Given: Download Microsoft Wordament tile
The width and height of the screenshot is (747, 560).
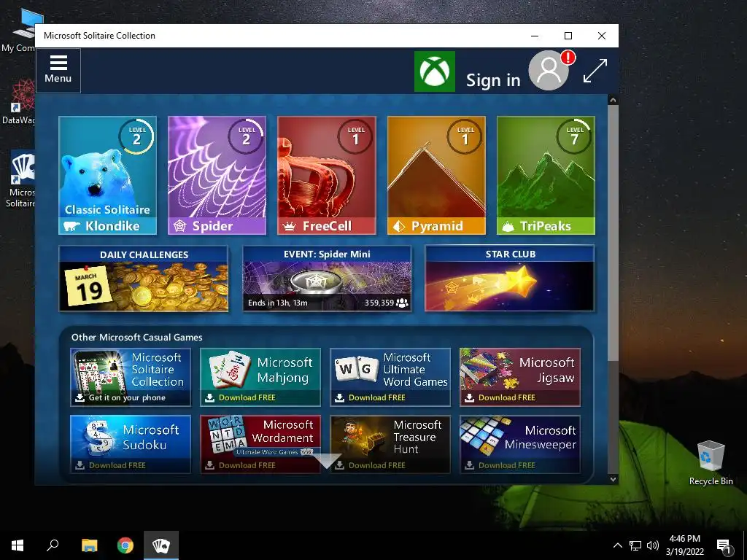Looking at the screenshot, I should coord(260,444).
